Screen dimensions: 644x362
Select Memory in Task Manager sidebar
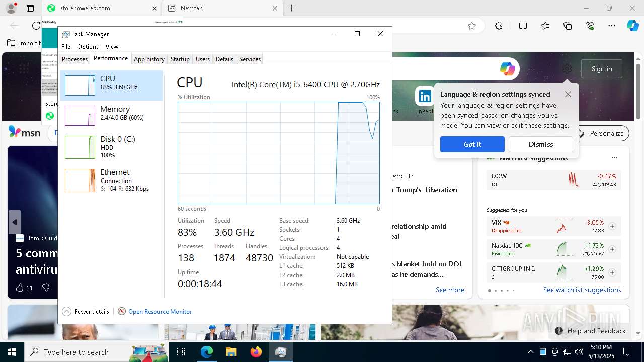pos(111,115)
